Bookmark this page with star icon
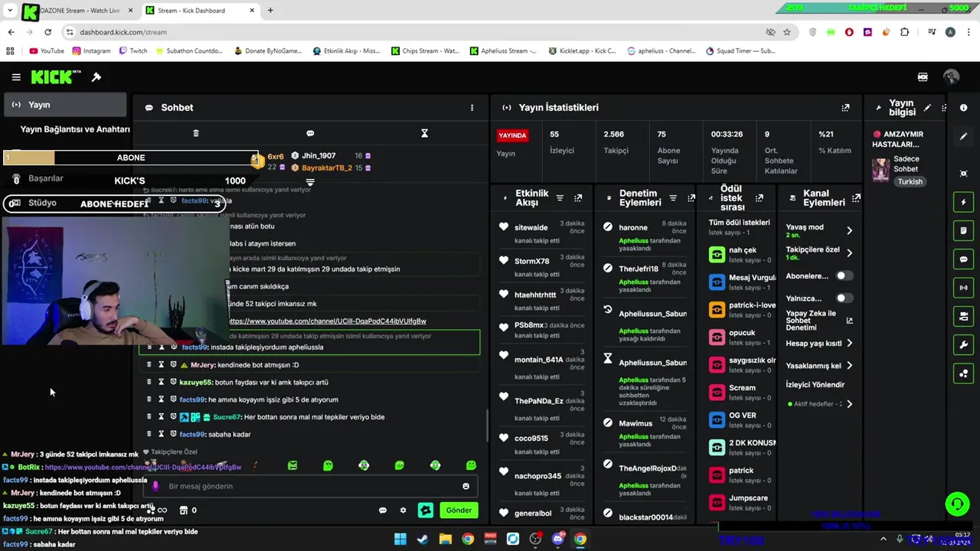This screenshot has width=980, height=551. click(787, 32)
